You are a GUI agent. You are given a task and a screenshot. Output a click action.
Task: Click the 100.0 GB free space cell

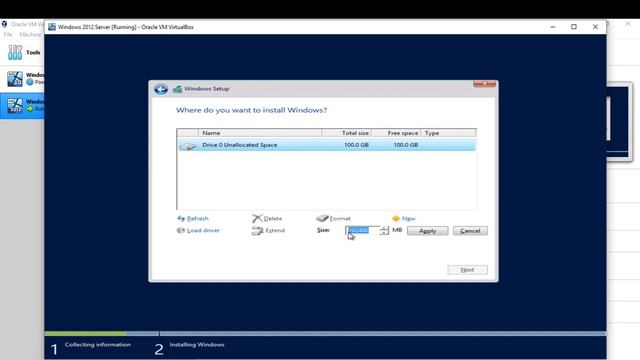(x=406, y=145)
